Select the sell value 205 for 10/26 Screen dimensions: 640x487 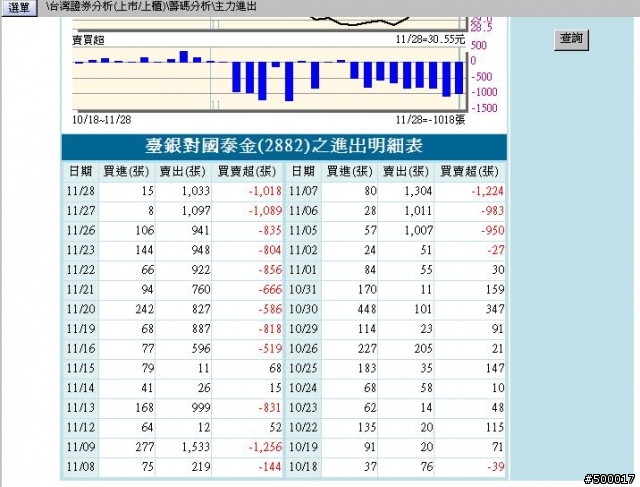pyautogui.click(x=423, y=349)
